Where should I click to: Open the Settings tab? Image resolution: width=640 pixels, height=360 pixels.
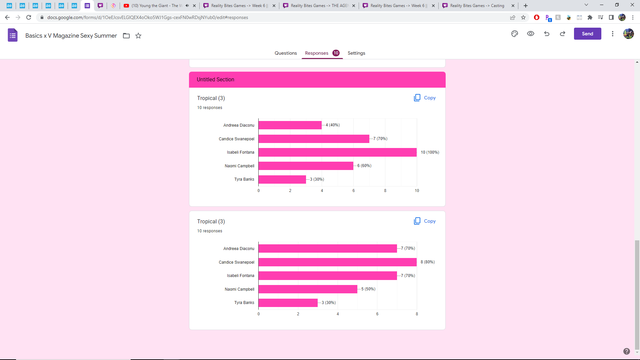356,53
